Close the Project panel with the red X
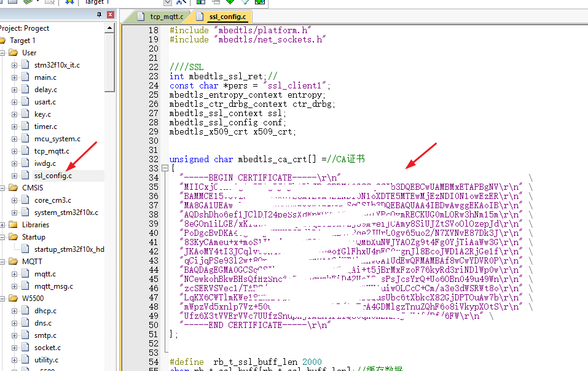Screen dimensions: 588x371 click(x=110, y=15)
